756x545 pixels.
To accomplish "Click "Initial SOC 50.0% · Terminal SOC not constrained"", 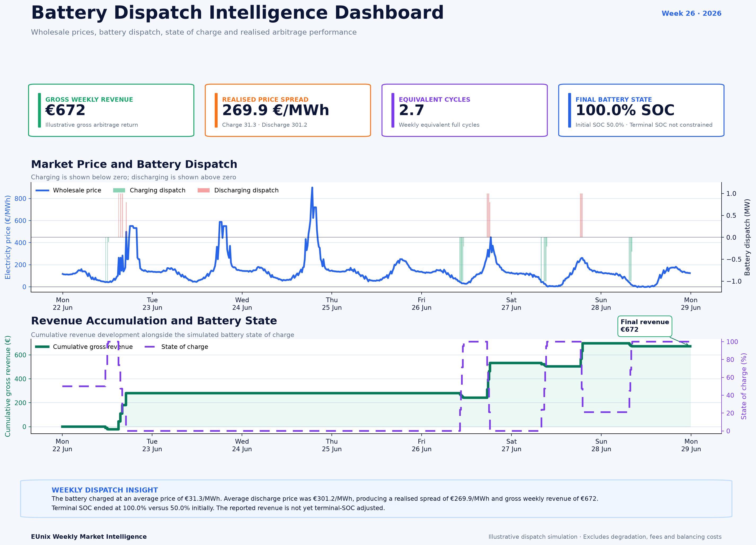I will coord(644,125).
